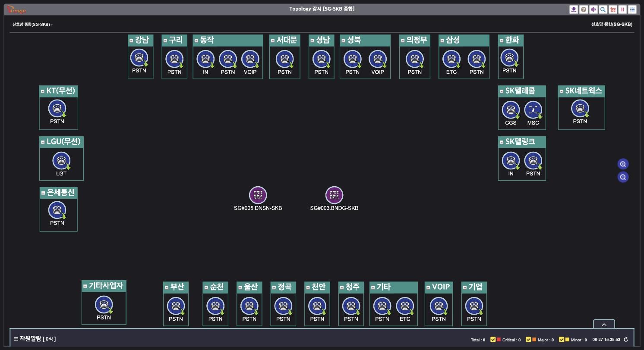Click the VOIP node in the 동작 group
The width and height of the screenshot is (644, 350).
tap(250, 59)
